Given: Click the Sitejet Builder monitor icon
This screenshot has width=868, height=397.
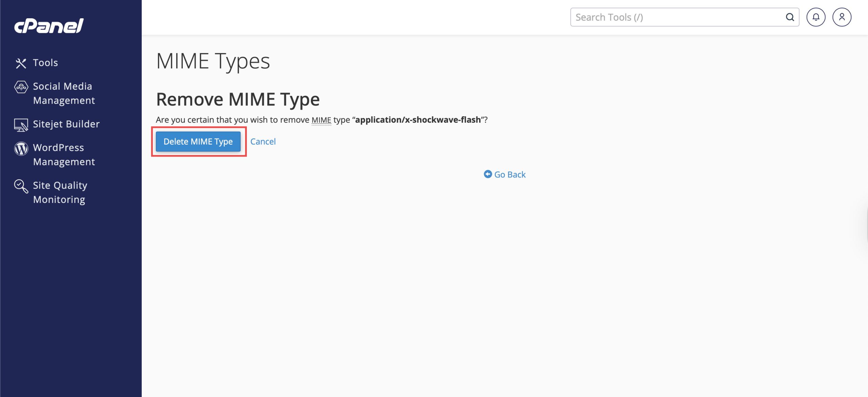Looking at the screenshot, I should click(x=21, y=125).
